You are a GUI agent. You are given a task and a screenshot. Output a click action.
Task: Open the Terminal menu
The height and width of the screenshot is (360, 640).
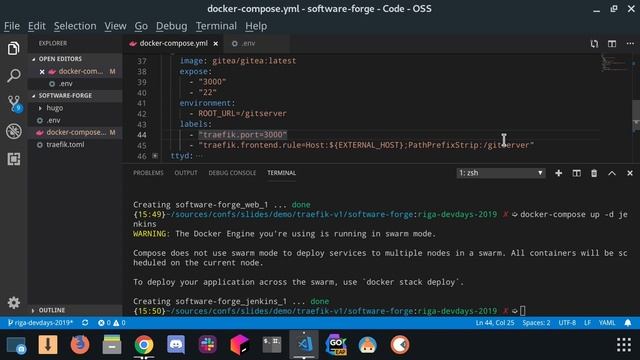point(216,26)
